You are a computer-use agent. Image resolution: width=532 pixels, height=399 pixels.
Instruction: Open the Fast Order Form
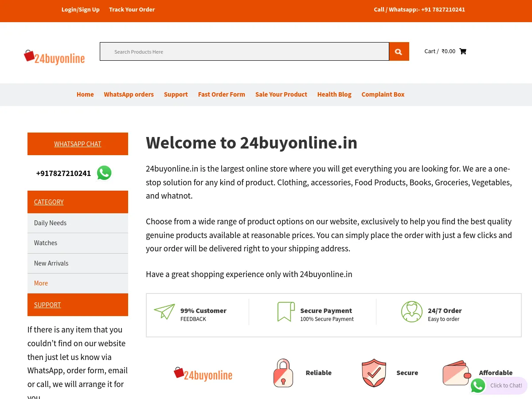[221, 94]
